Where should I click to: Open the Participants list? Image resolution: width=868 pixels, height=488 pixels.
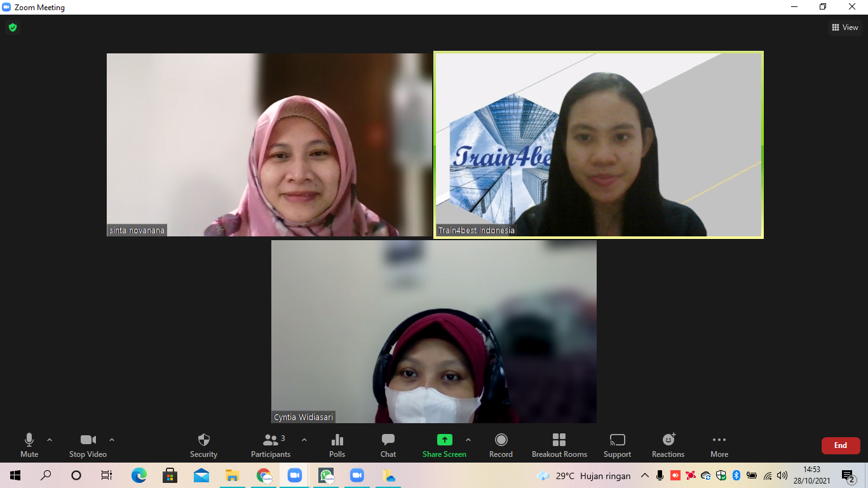point(271,445)
